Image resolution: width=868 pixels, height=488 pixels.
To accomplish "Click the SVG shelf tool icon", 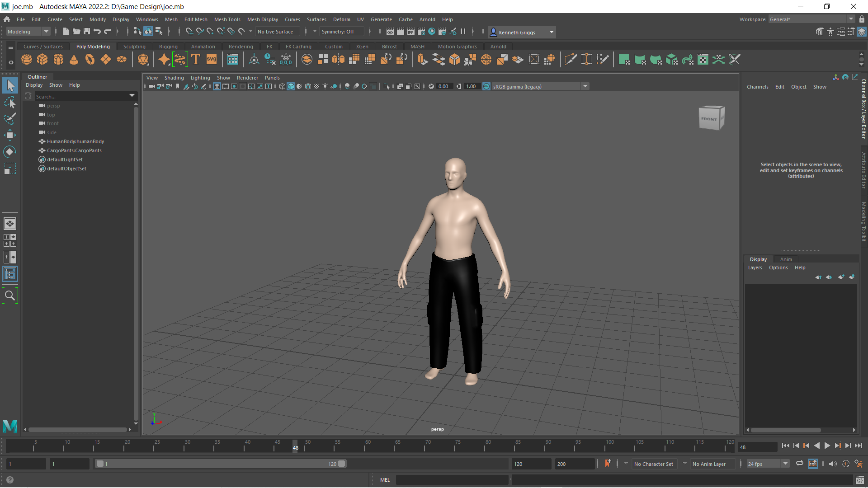I will (x=212, y=59).
